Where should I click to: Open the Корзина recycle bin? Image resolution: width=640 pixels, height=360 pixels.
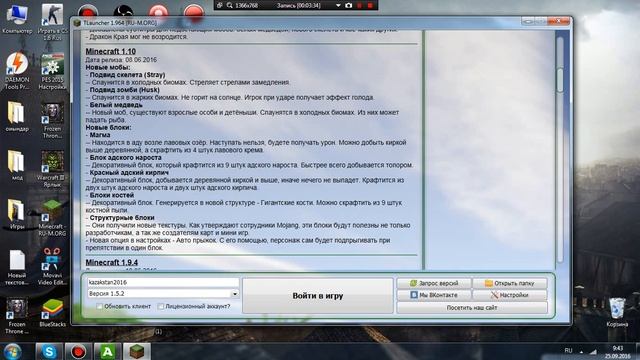[617, 312]
